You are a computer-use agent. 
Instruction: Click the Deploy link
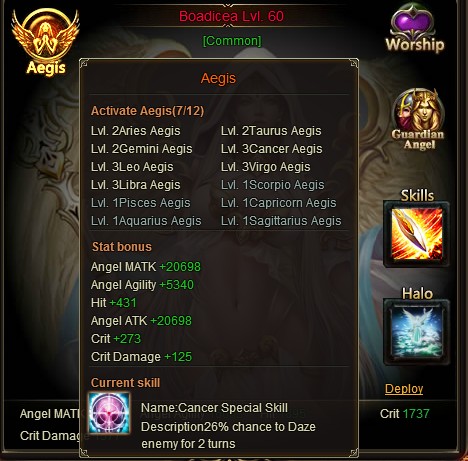coord(404,389)
